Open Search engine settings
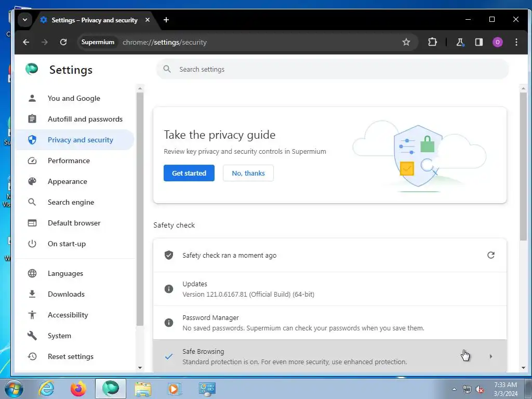This screenshot has height=399, width=532. [x=74, y=202]
